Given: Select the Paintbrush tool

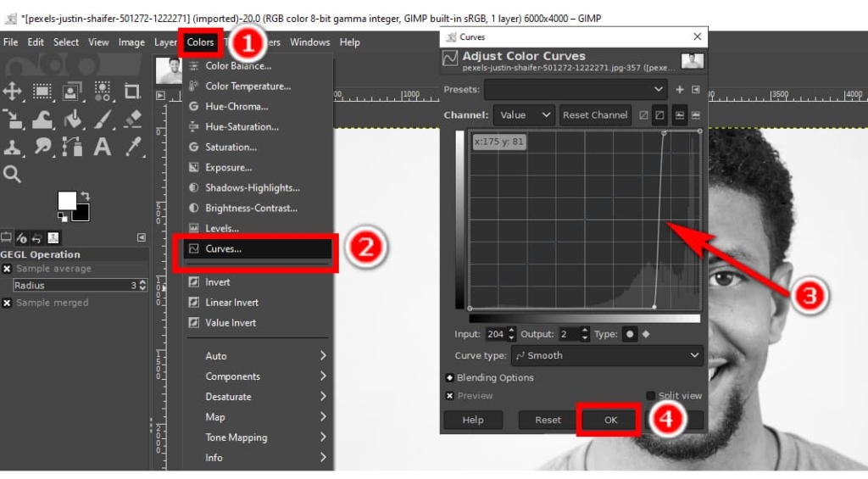Looking at the screenshot, I should tap(102, 119).
